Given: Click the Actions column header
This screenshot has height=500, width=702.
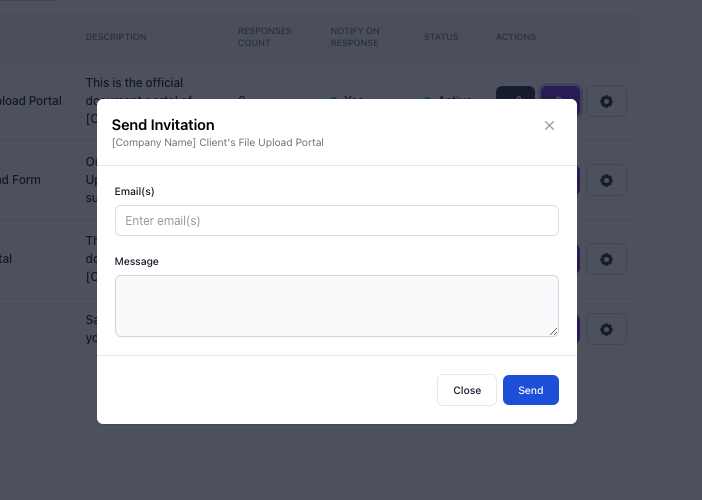Looking at the screenshot, I should 516,37.
